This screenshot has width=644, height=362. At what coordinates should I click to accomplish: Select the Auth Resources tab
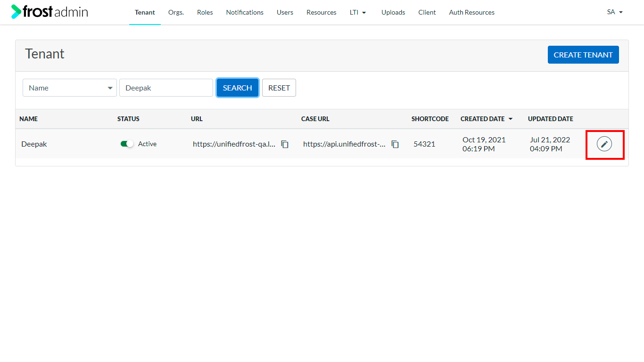(472, 12)
